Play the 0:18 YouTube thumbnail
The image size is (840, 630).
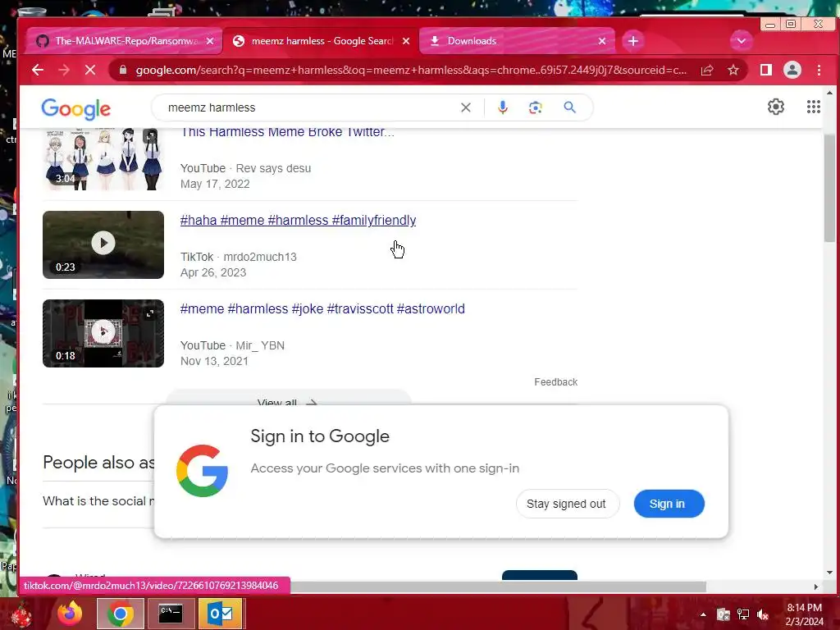pos(103,333)
